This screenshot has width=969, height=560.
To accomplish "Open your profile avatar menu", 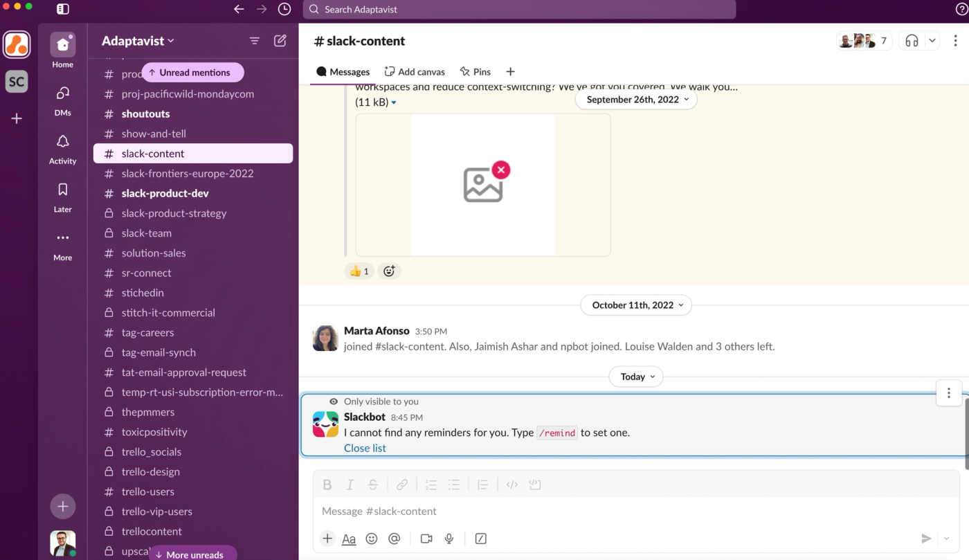I will [62, 543].
